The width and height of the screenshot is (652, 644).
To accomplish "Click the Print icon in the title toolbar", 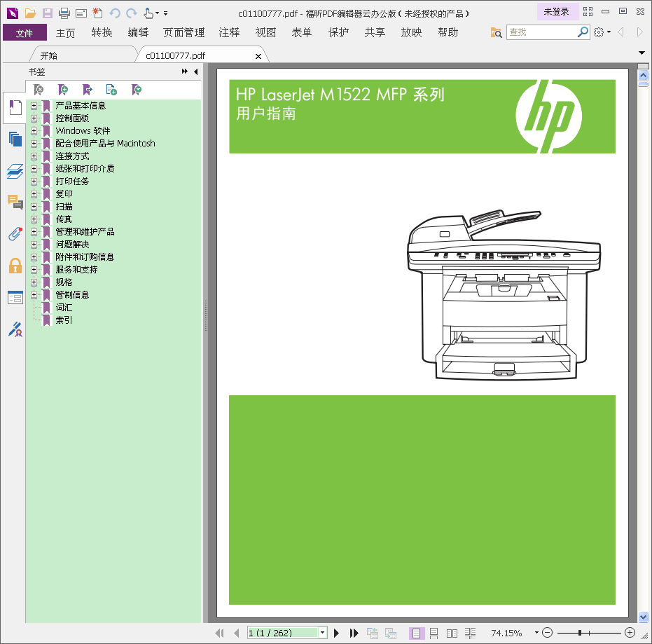I will coord(64,13).
